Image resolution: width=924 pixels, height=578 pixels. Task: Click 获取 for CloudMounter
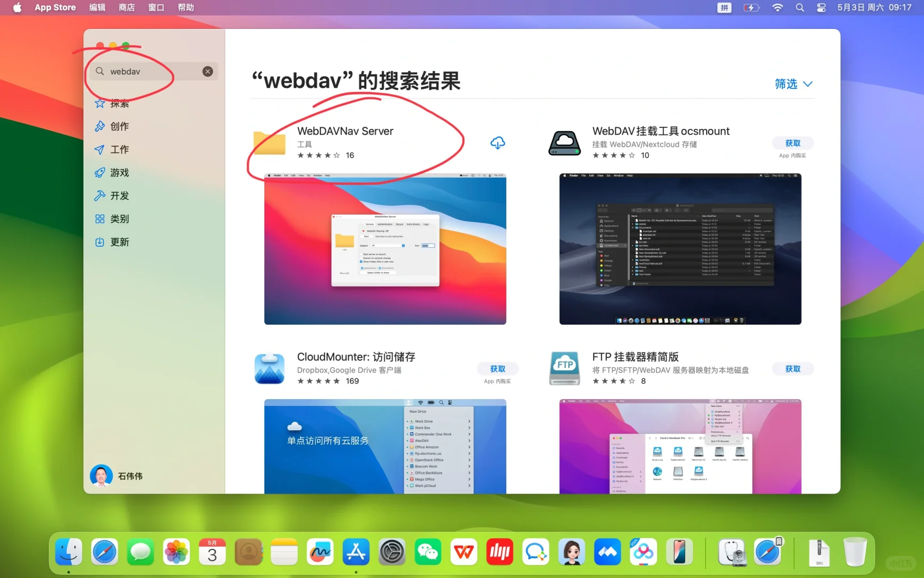pyautogui.click(x=497, y=369)
